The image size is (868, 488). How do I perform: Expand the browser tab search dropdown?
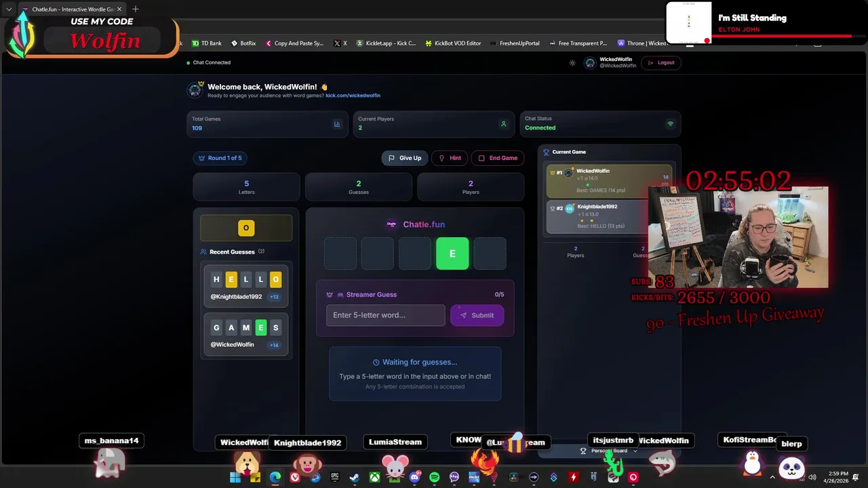pos(9,9)
